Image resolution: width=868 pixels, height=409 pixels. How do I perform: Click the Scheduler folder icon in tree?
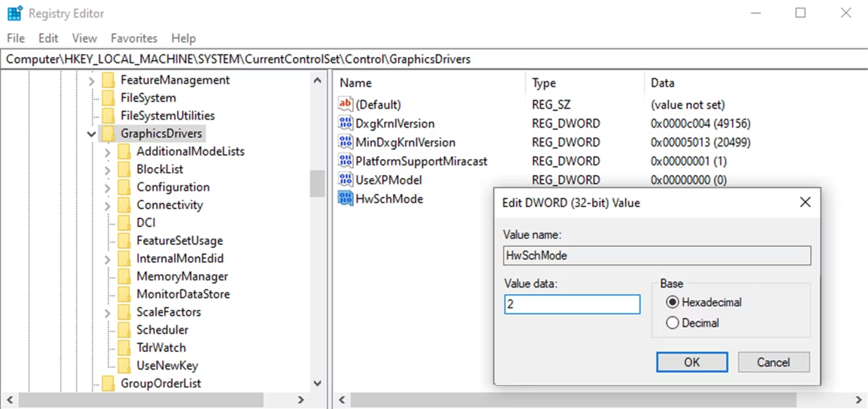124,330
